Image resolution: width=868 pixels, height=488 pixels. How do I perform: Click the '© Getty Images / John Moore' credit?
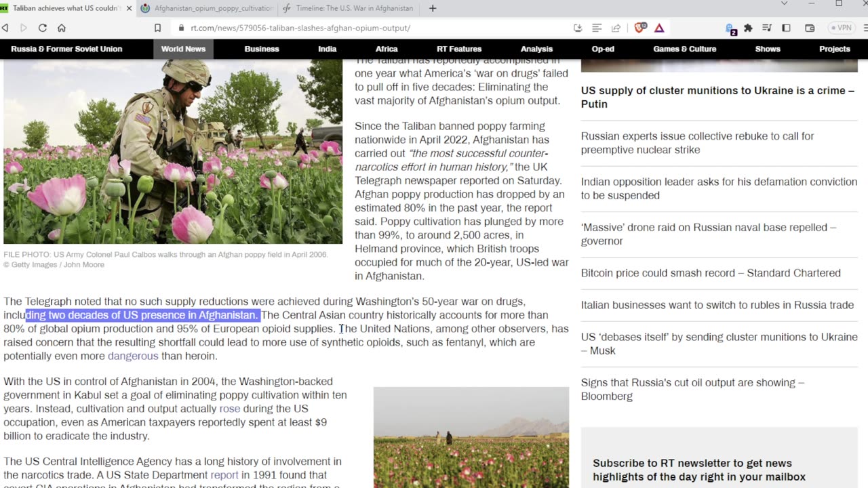click(x=54, y=265)
